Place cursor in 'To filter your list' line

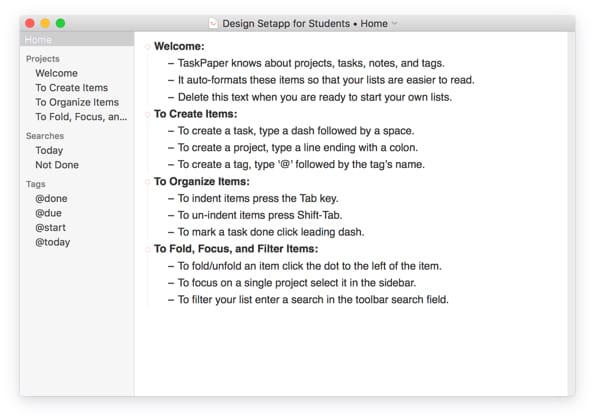coord(313,300)
